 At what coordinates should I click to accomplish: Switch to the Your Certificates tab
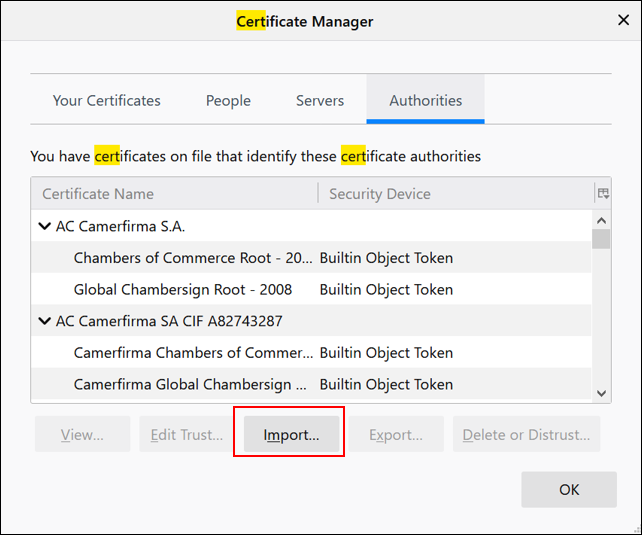[107, 100]
